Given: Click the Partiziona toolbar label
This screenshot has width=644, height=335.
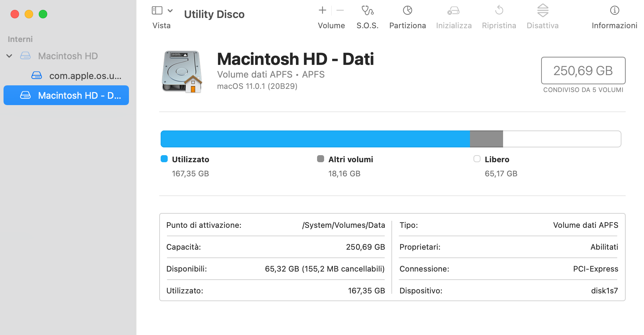Looking at the screenshot, I should point(408,25).
